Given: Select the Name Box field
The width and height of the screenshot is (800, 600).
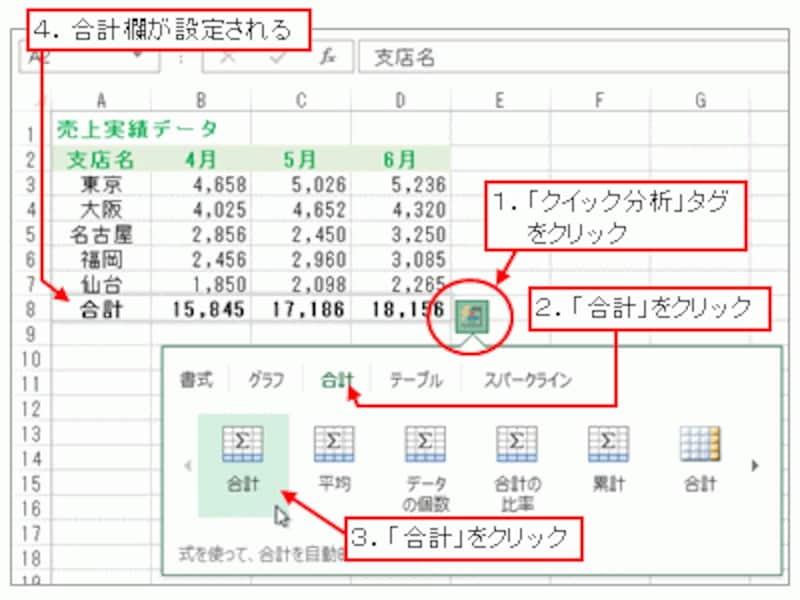Looking at the screenshot, I should point(89,57).
